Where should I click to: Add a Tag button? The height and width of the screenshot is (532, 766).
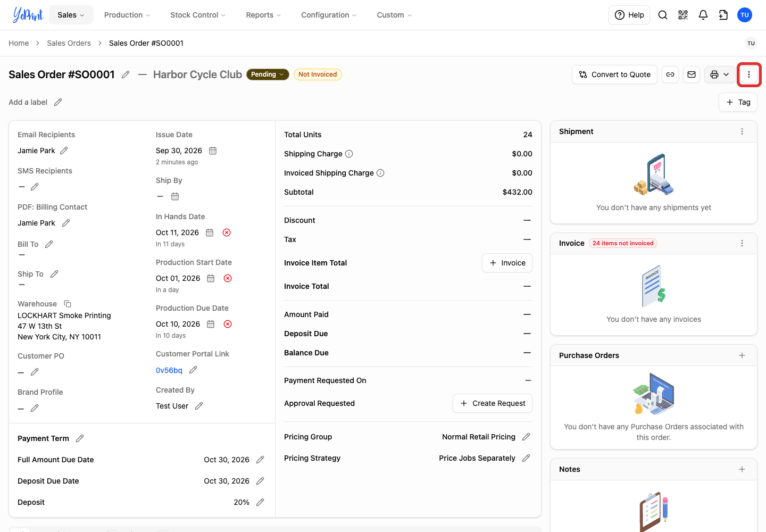tap(738, 102)
